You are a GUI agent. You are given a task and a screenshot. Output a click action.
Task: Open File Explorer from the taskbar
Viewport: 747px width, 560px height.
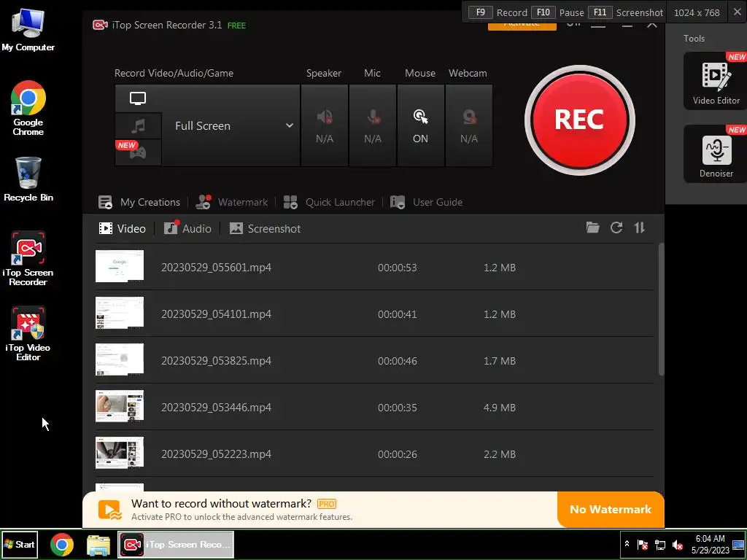98,545
